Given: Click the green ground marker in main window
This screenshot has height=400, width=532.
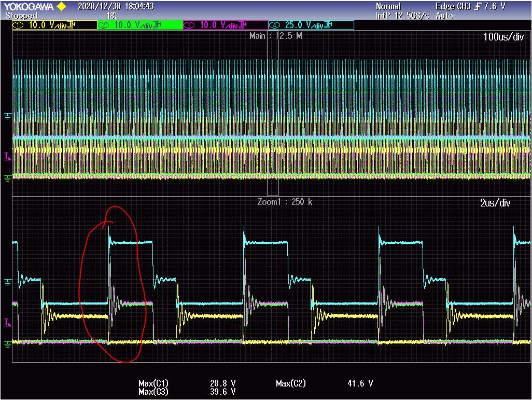Looking at the screenshot, I should (x=7, y=178).
